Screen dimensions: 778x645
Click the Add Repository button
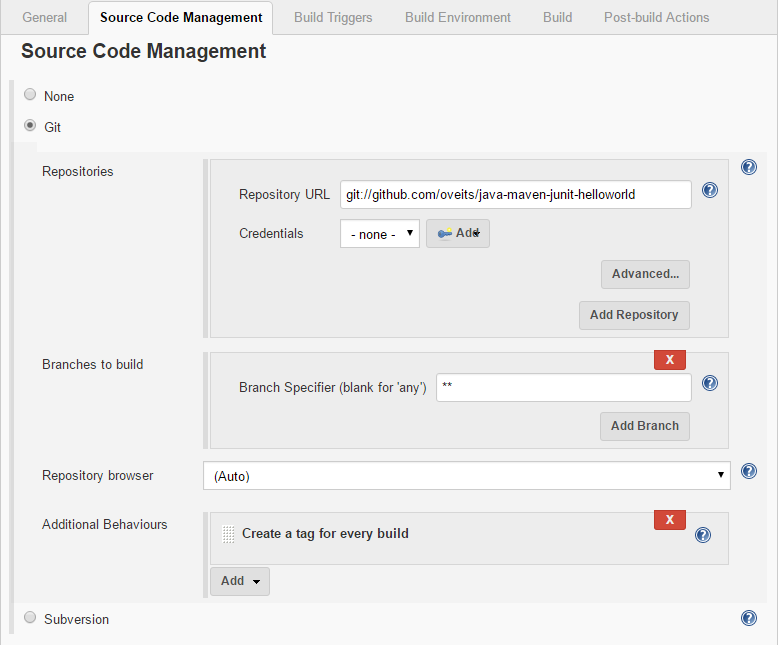633,315
